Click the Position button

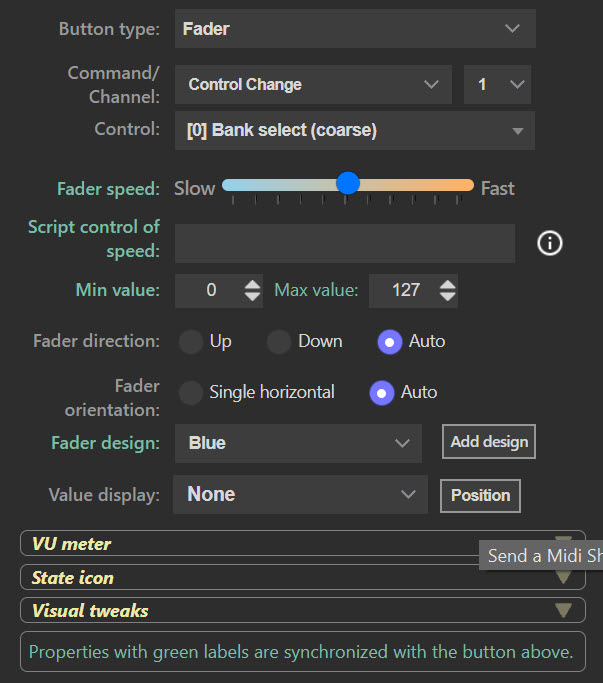[x=480, y=495]
